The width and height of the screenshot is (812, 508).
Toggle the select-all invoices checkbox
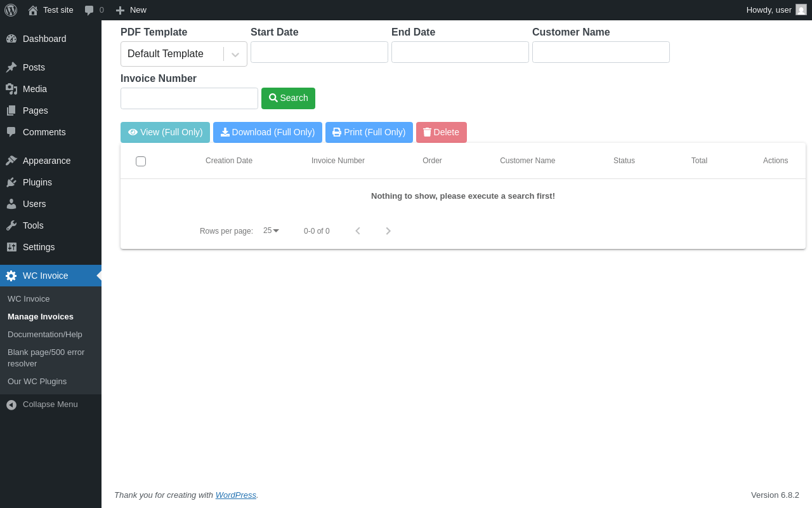point(141,161)
